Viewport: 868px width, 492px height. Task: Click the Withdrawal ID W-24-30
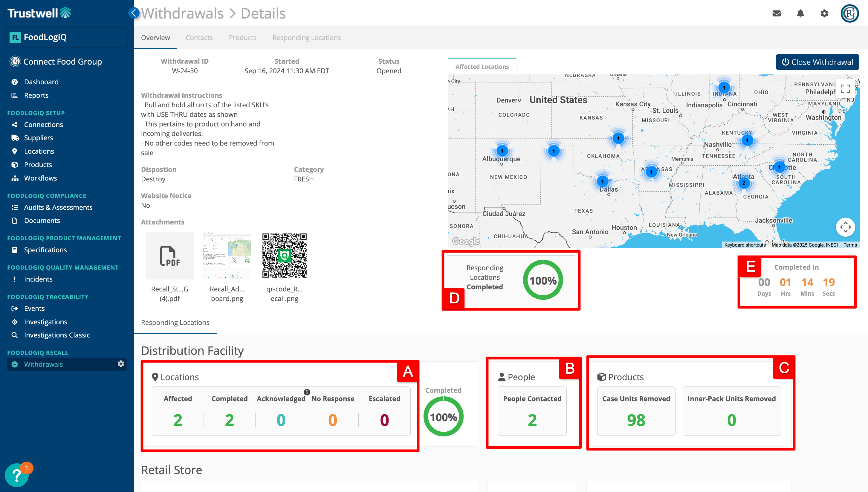tap(185, 71)
